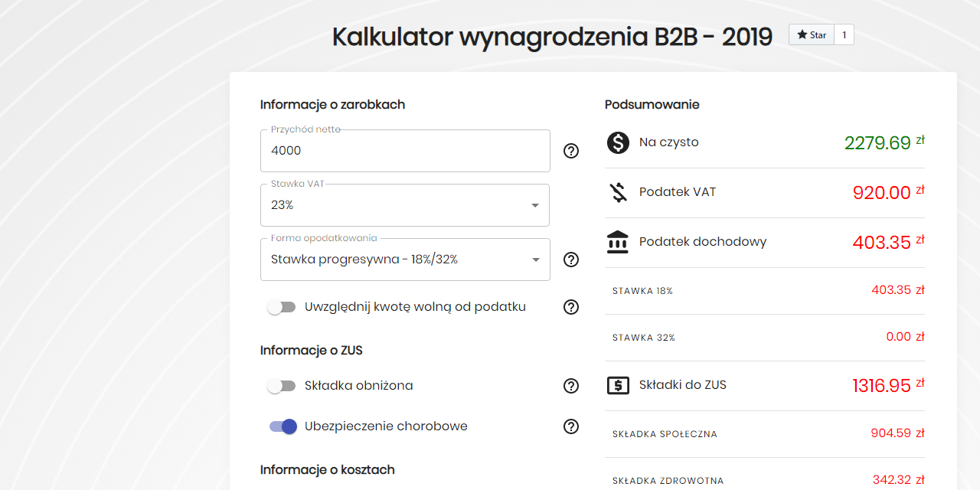Click the question mark next to kwotę wolną option
Viewport: 980px width, 490px height.
pos(570,307)
